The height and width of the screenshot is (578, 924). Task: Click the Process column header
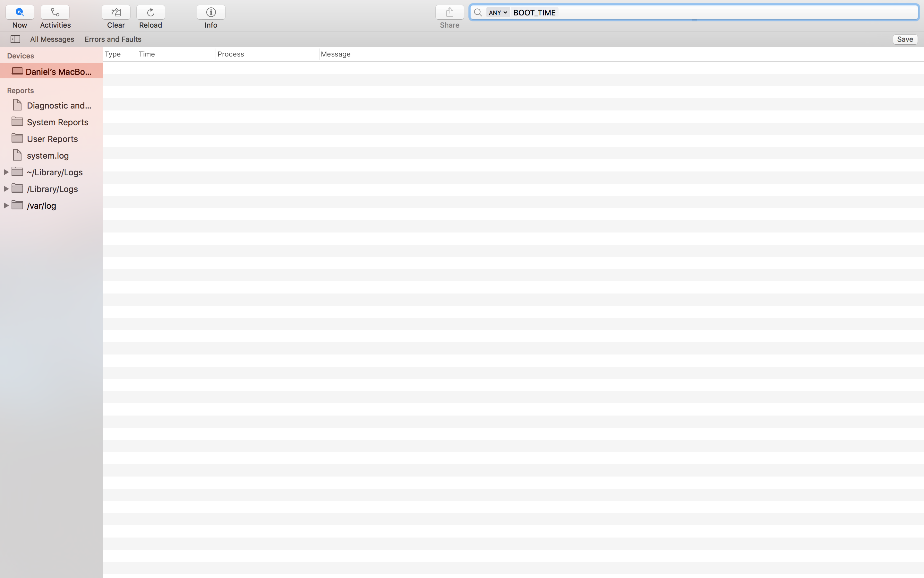pos(267,54)
